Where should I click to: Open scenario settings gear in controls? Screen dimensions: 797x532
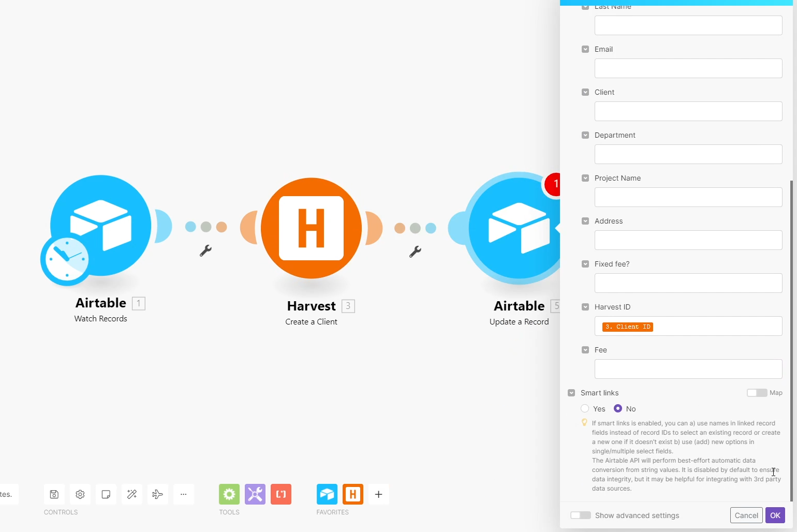pos(80,494)
